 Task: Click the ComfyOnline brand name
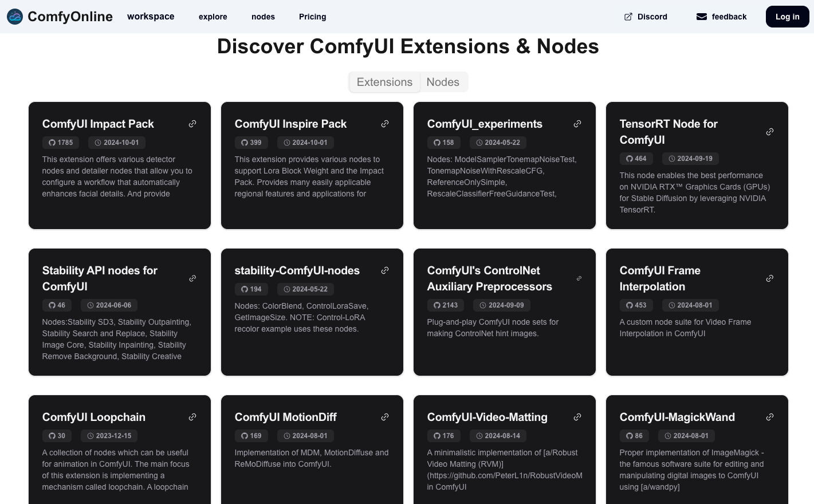70,17
